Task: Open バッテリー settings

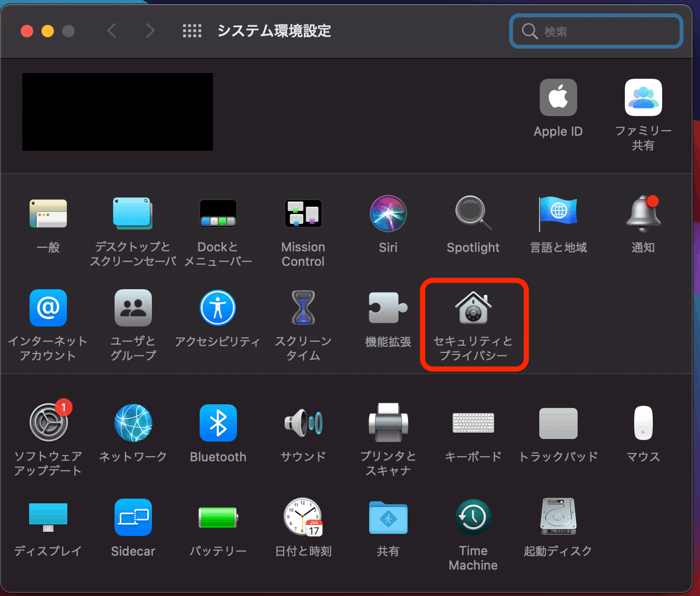Action: point(218,517)
